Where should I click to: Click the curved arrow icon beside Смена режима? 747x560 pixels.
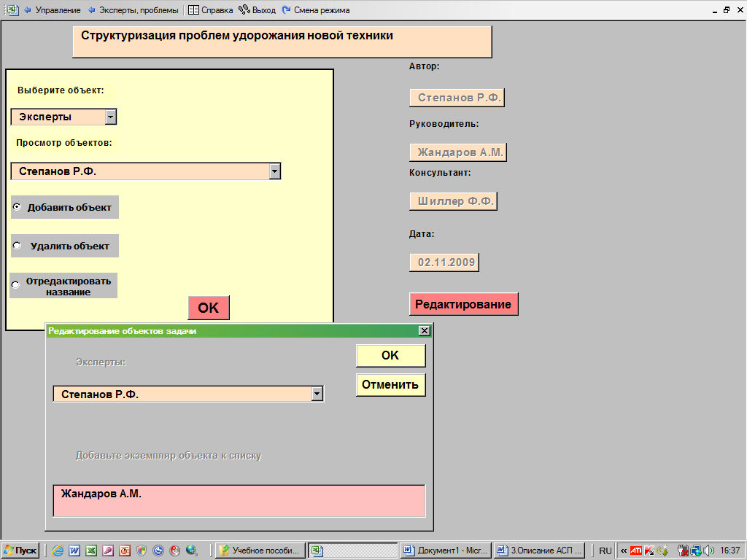[x=286, y=10]
